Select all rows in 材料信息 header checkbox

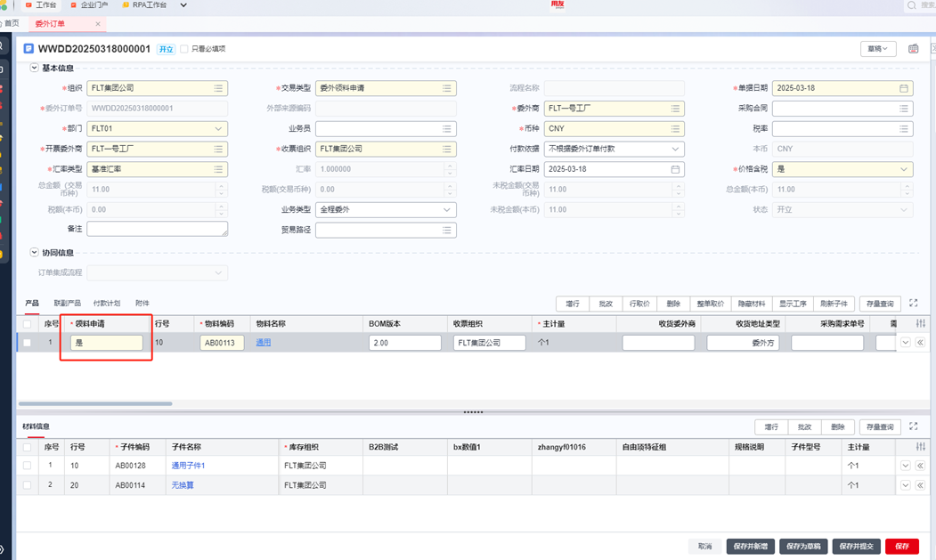[27, 447]
